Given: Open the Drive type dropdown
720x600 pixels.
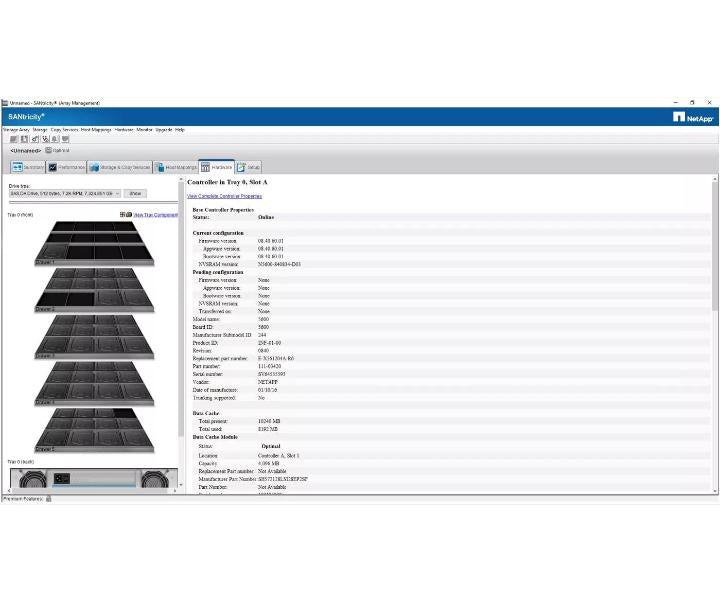Looking at the screenshot, I should (x=65, y=194).
